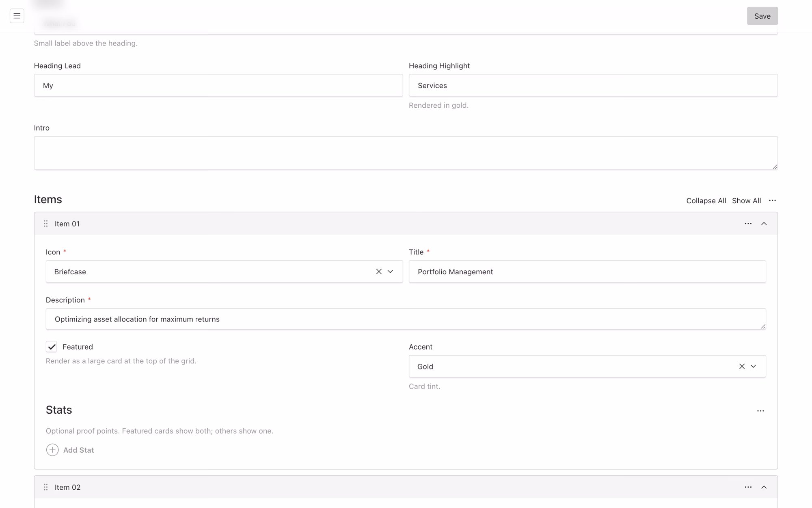Screen dimensions: 812x508
Task: Click the Save button
Action: 762,16
